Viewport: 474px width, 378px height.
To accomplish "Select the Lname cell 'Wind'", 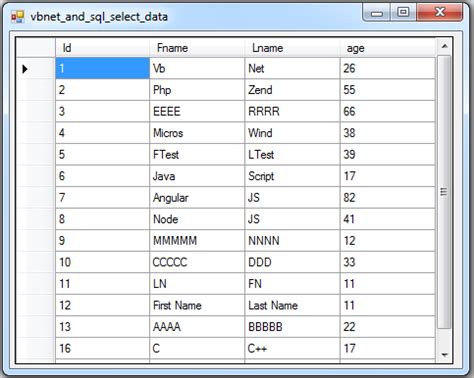I will pyautogui.click(x=292, y=133).
